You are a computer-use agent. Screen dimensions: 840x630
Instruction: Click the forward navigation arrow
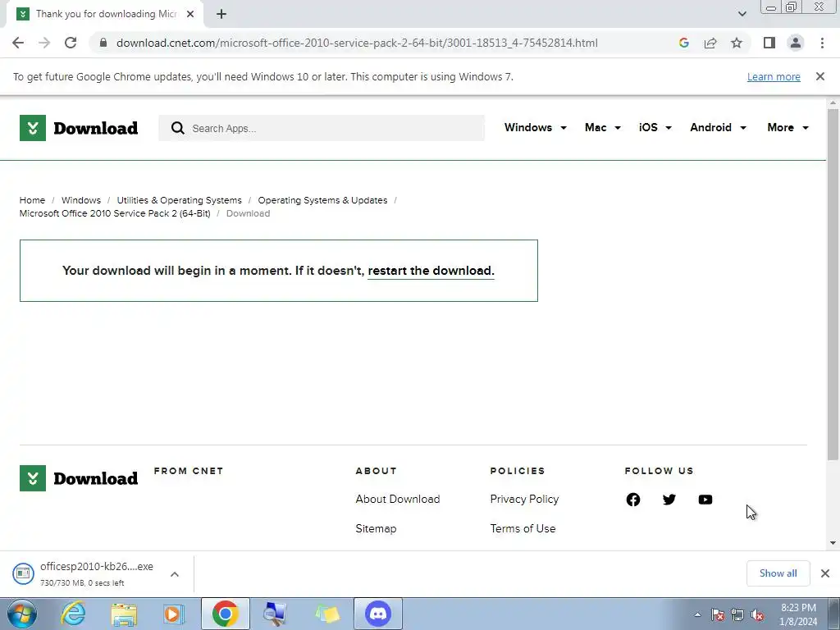44,43
